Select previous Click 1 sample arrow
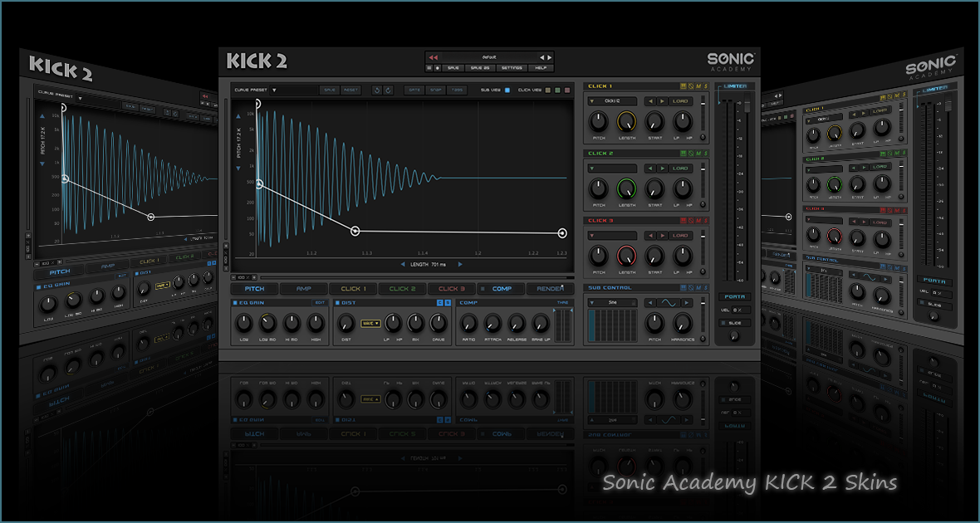The height and width of the screenshot is (523, 980). tap(650, 101)
